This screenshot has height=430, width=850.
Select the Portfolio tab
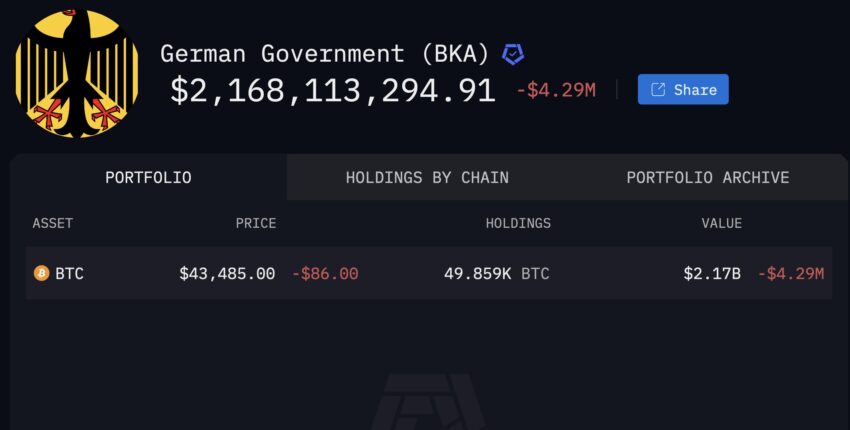point(148,177)
